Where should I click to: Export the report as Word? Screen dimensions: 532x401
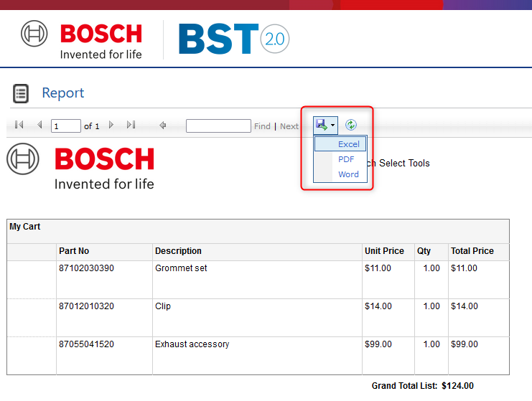pos(348,174)
